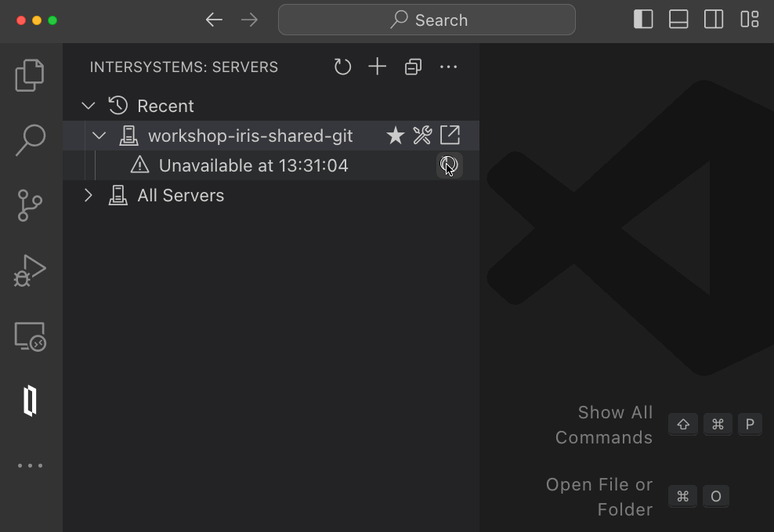Retry connection button on Unavailable row
The image size is (774, 532).
pos(449,165)
